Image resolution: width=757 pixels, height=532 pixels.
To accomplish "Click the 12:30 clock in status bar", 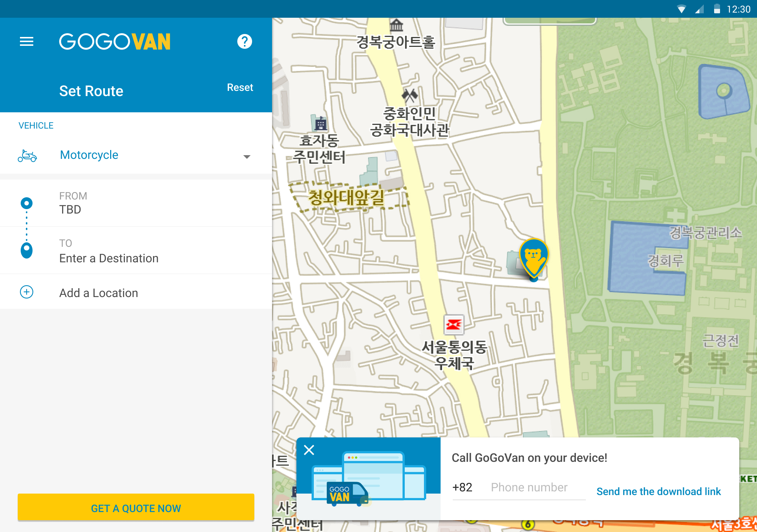I will [x=739, y=9].
